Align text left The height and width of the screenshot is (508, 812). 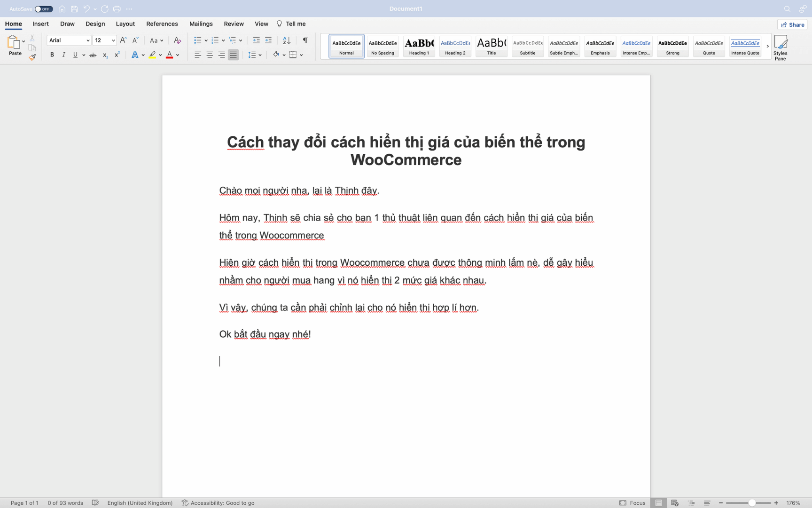tap(198, 55)
